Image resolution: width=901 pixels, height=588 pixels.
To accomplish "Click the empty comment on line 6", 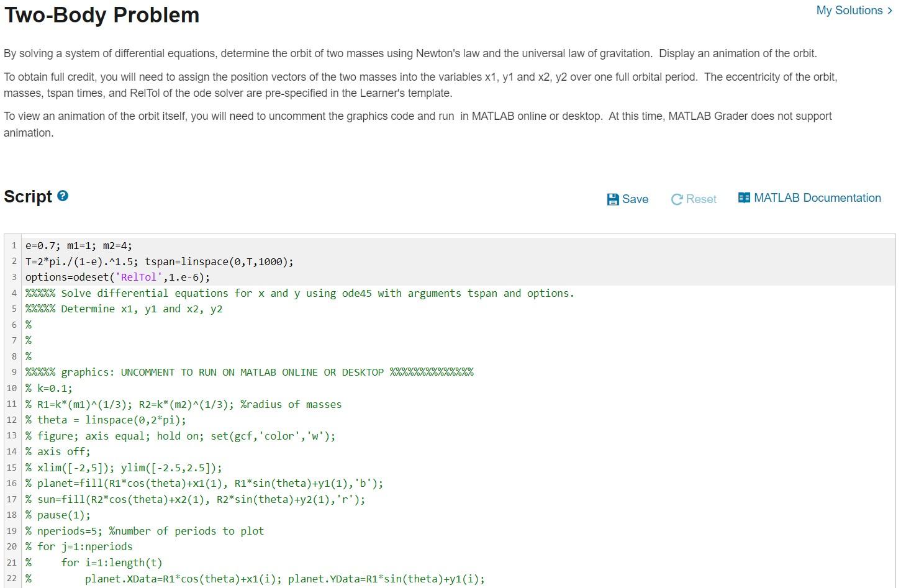I will (28, 324).
